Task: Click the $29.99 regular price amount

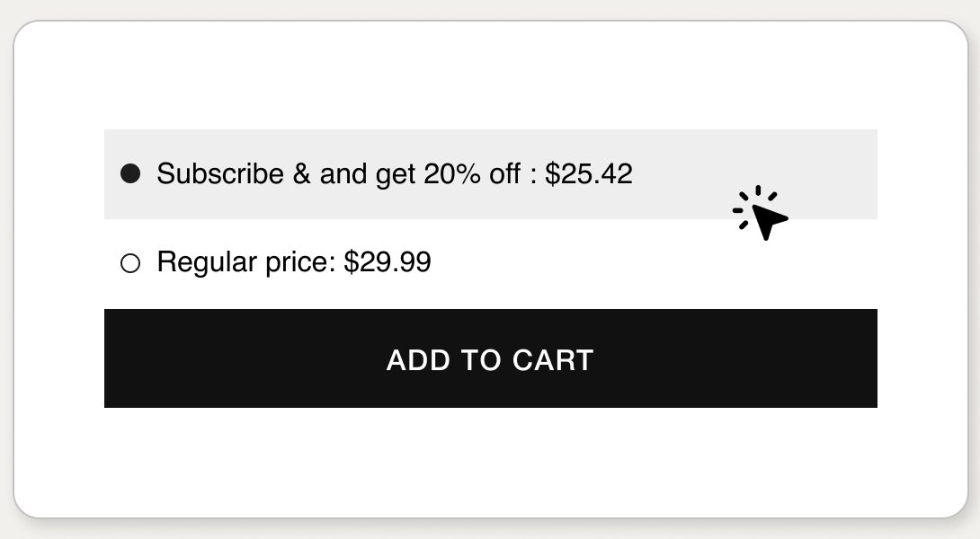Action: coord(388,262)
